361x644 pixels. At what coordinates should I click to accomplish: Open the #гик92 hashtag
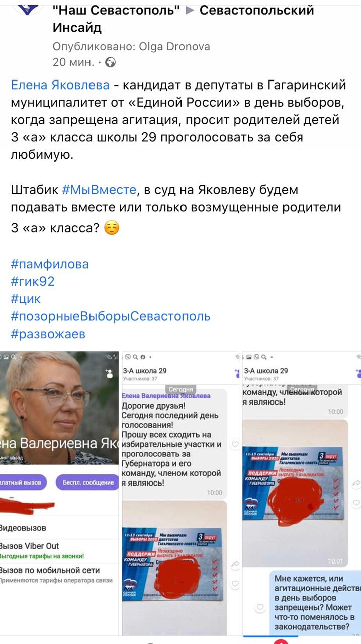[x=33, y=282]
